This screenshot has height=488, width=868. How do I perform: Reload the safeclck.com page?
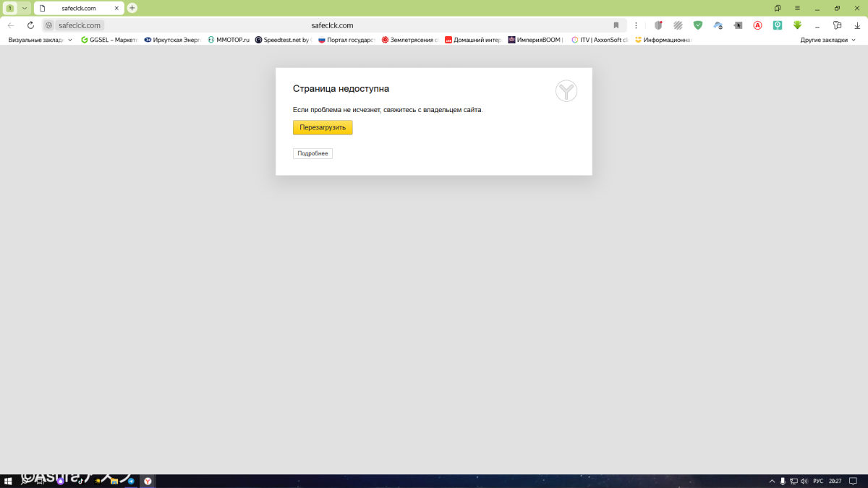pos(30,25)
